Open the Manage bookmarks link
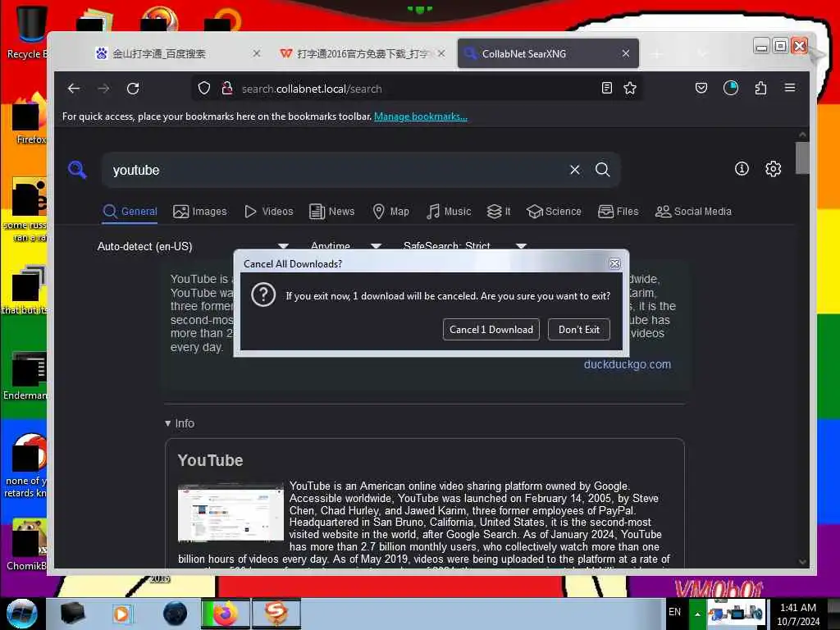 point(421,116)
